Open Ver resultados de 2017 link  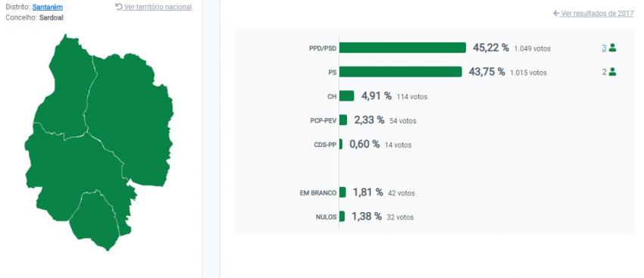tap(597, 14)
